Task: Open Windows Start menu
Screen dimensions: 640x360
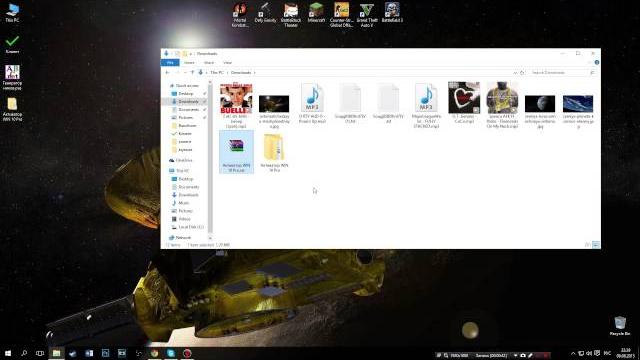Action: pyautogui.click(x=8, y=353)
